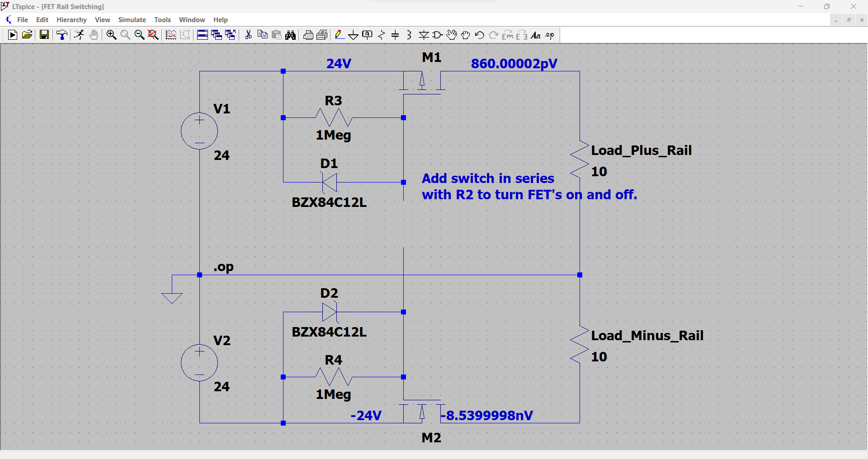
Task: Save the schematic with the floppy icon
Action: (x=44, y=35)
